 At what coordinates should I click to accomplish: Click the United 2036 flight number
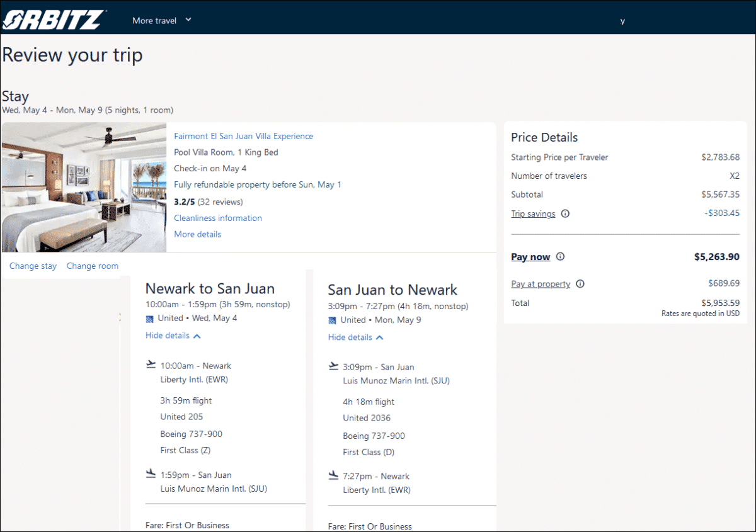(x=367, y=418)
